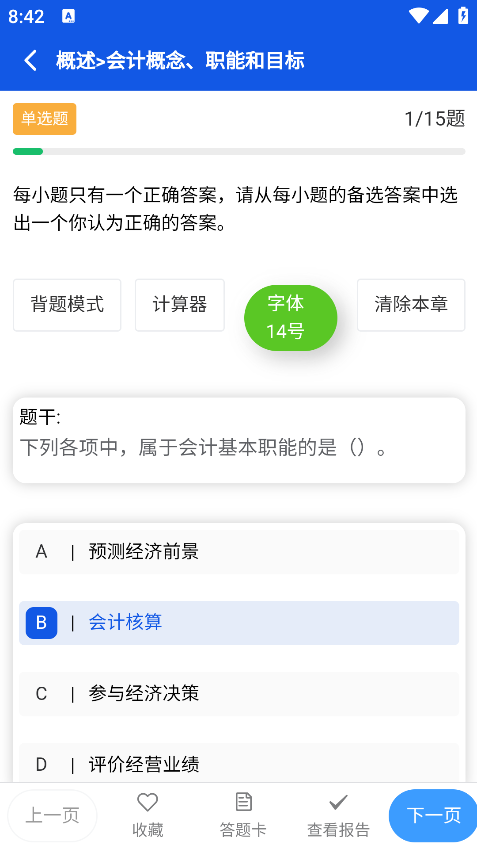Choose option C 参与经济决策
Image resolution: width=477 pixels, height=849 pixels.
point(239,694)
